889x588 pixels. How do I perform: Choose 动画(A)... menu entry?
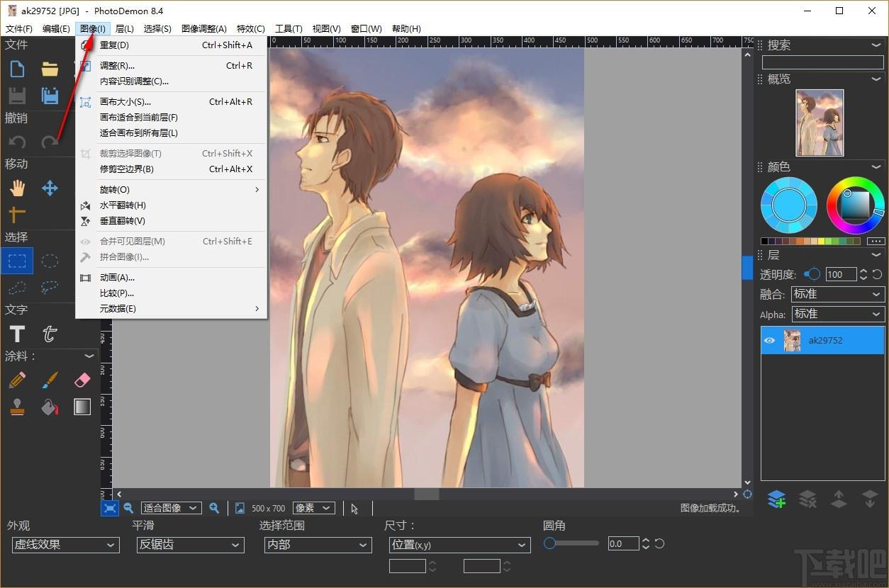coord(171,278)
